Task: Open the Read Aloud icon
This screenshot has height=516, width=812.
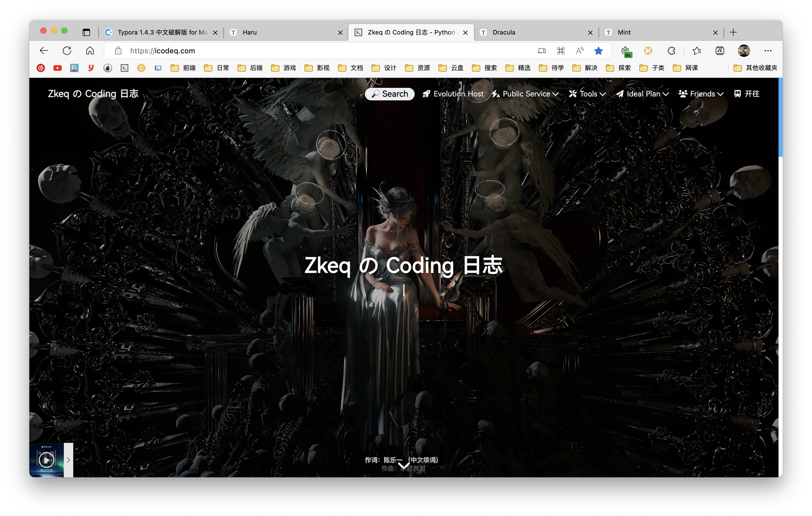Action: tap(579, 50)
